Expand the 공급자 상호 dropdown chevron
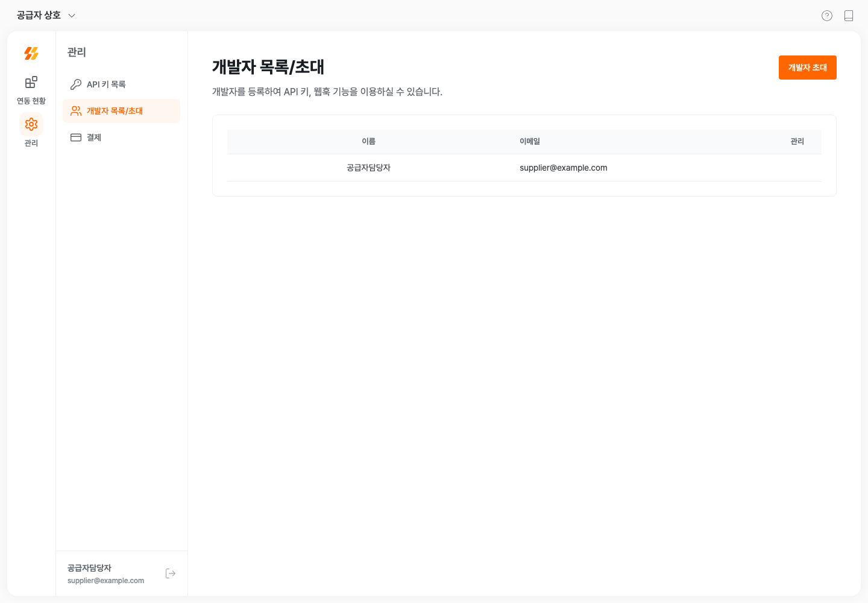This screenshot has width=868, height=603. click(72, 16)
